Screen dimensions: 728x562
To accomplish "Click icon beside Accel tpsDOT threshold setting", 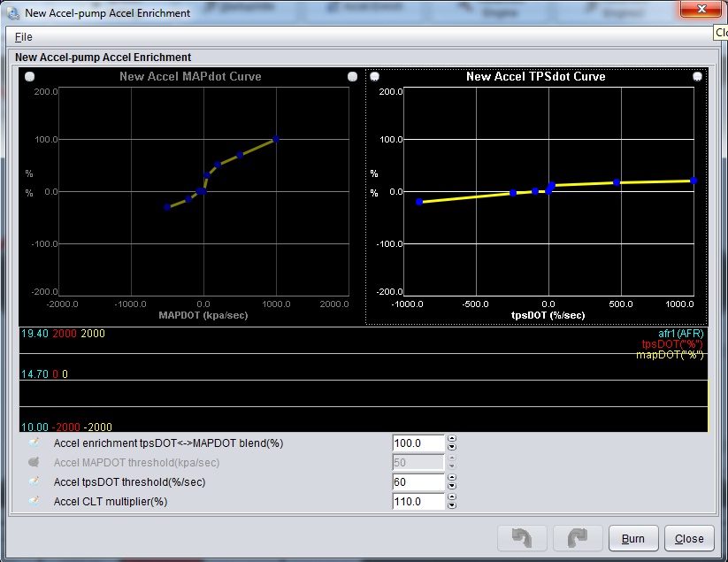I will point(34,481).
